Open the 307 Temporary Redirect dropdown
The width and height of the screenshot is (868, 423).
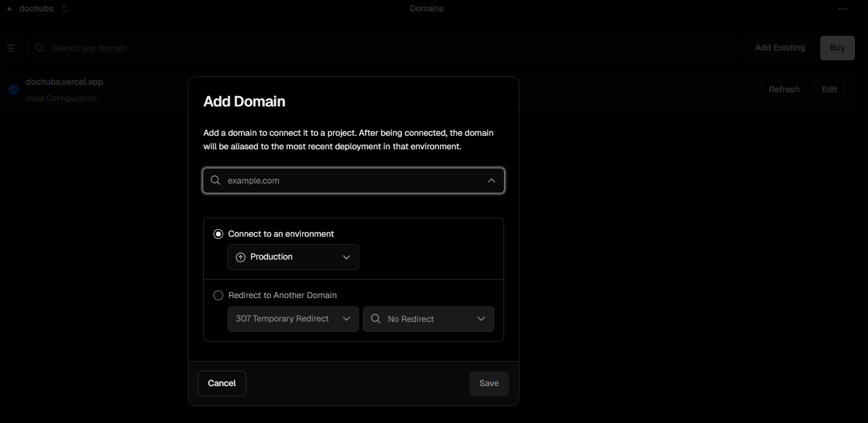[x=293, y=319]
